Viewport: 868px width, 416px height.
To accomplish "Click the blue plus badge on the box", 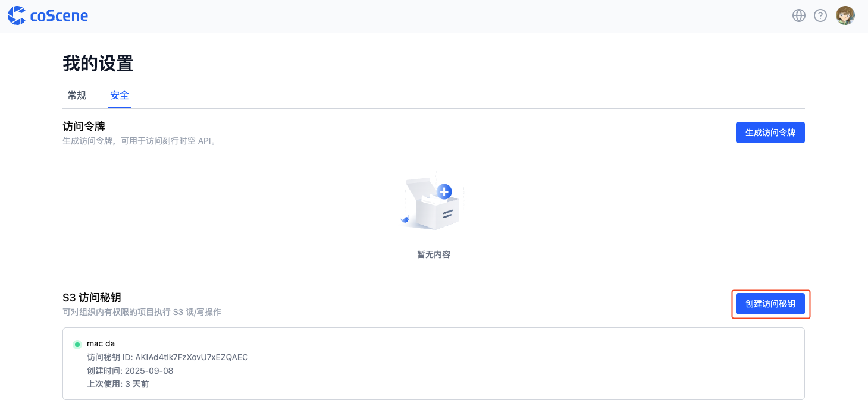I will 444,191.
